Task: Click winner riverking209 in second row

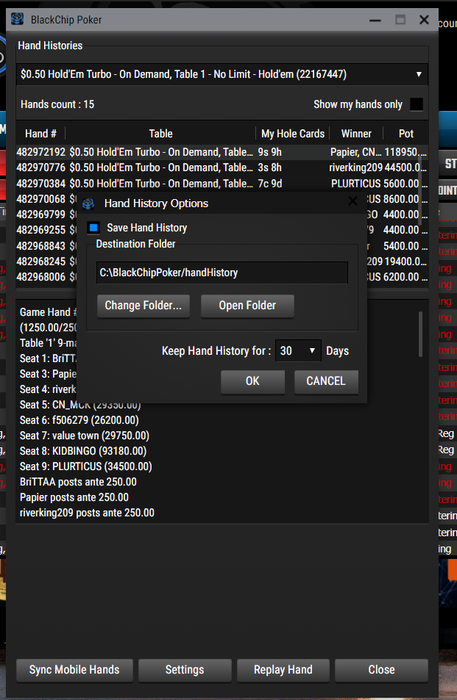Action: click(x=356, y=168)
